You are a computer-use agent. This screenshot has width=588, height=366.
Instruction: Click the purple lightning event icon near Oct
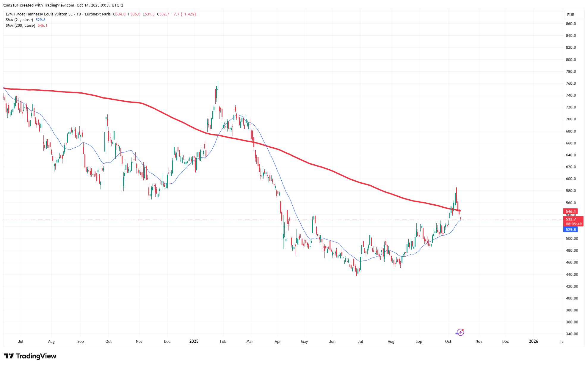point(460,332)
